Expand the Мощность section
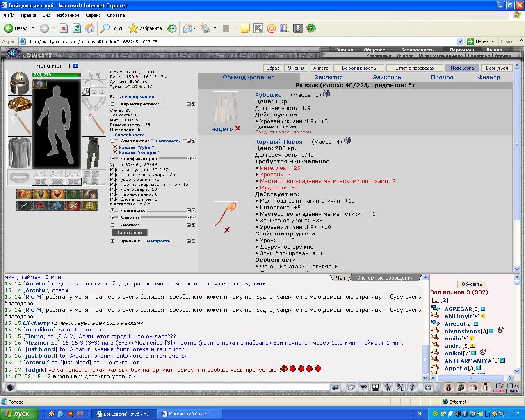 (x=112, y=210)
